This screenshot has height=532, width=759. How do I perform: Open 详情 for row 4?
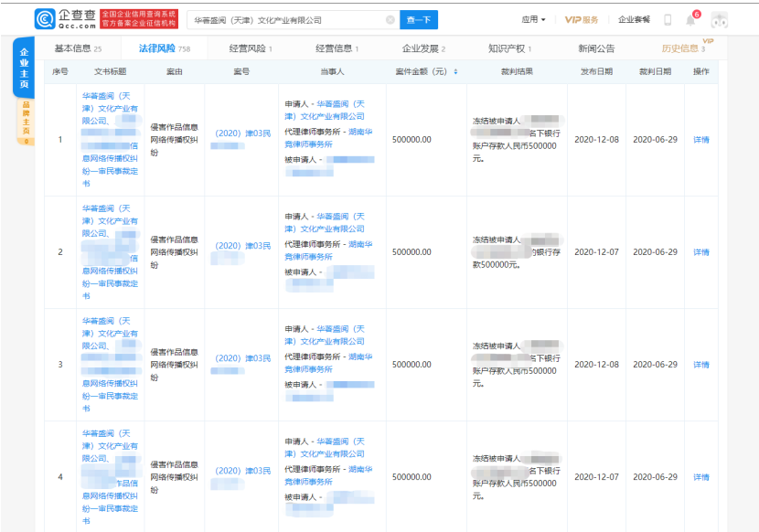[x=700, y=477]
